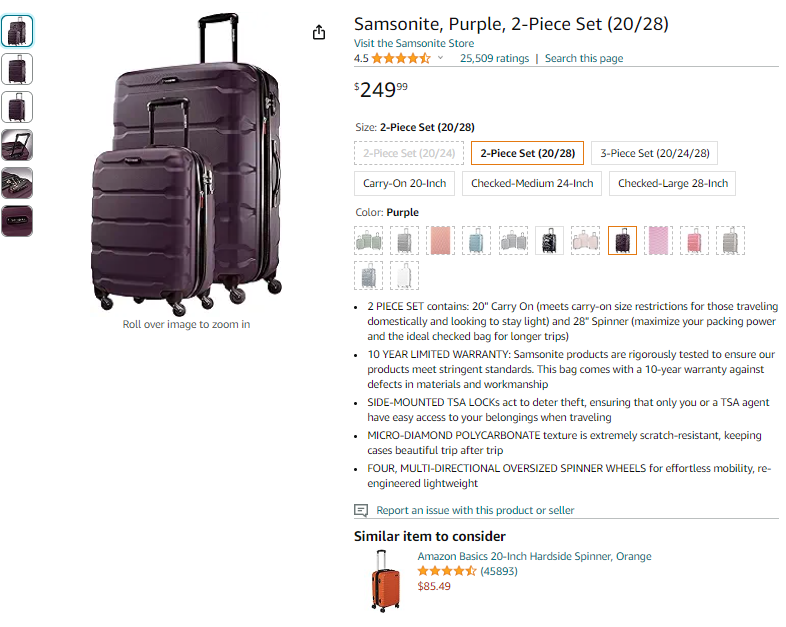Select the Carry-On 20-Inch size option
Viewport: 786px width, 627px height.
point(405,183)
